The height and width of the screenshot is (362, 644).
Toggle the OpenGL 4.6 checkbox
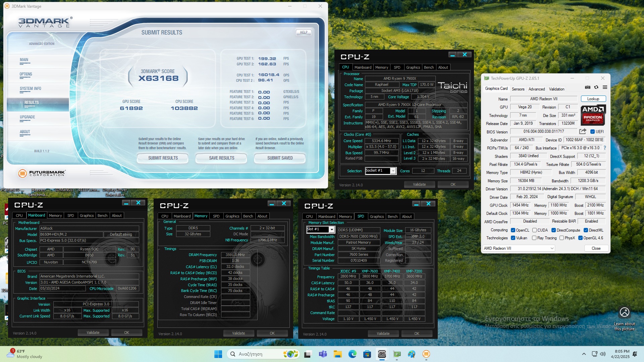point(580,238)
